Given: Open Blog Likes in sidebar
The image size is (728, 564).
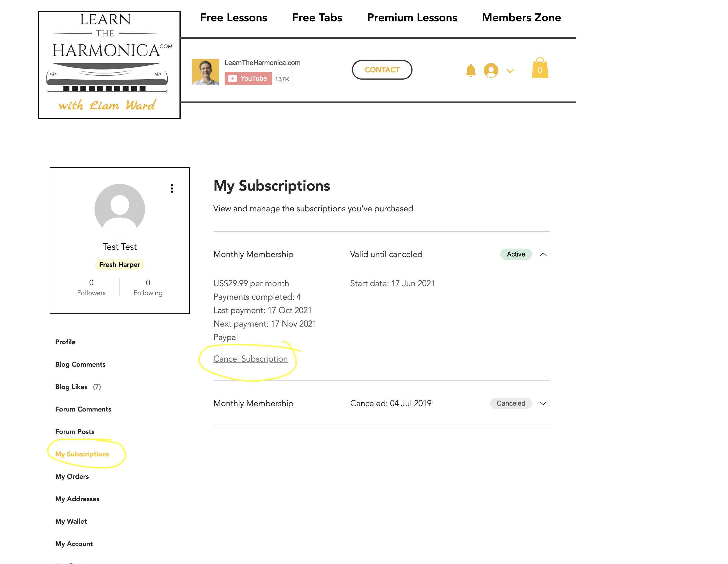Looking at the screenshot, I should pyautogui.click(x=78, y=387).
